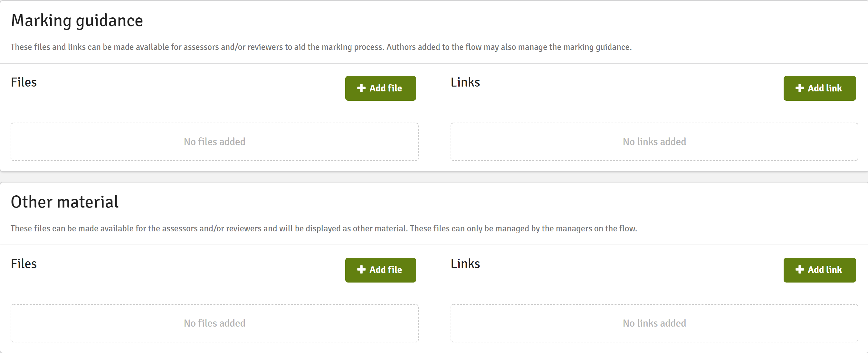Click the plus icon on Marking guidance Add link

(800, 88)
